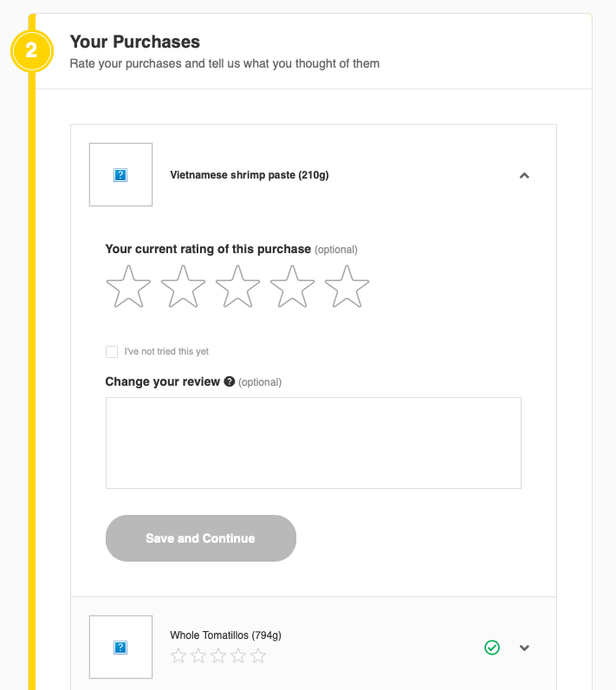Click Whole Tomatillos (794g) title
616x690 pixels.
(x=225, y=635)
